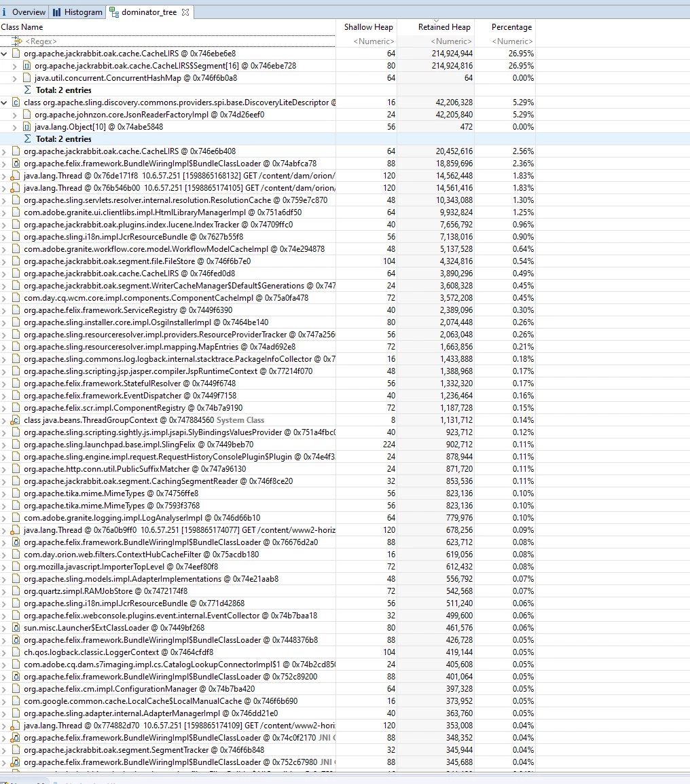Click the classloader icon of BundleClassLoader @ 0x752c67980
690x784 pixels.
tap(16, 762)
